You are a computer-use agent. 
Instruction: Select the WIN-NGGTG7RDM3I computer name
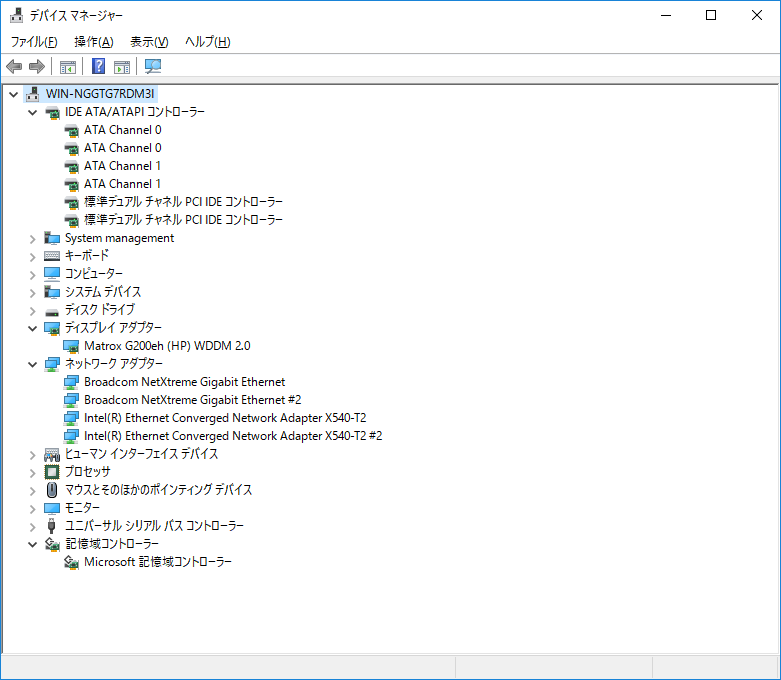tap(100, 94)
